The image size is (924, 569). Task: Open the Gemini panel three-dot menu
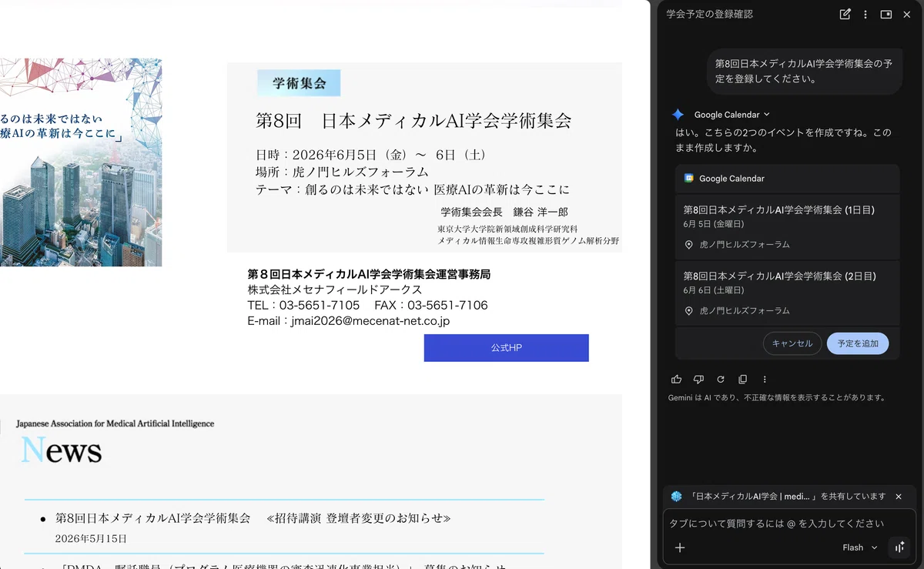click(865, 14)
